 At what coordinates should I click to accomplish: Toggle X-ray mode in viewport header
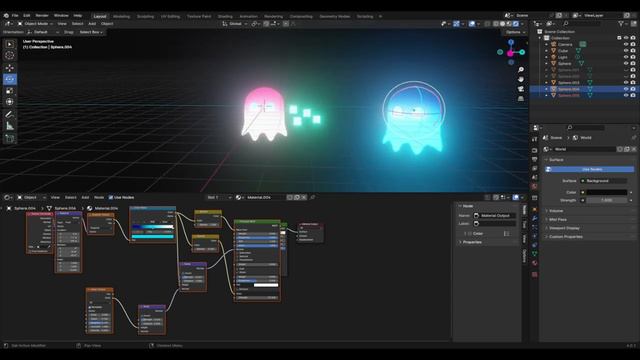pyautogui.click(x=487, y=24)
